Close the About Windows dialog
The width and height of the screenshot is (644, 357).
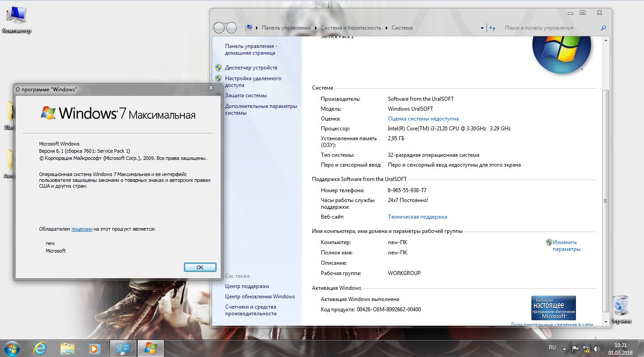[x=211, y=89]
